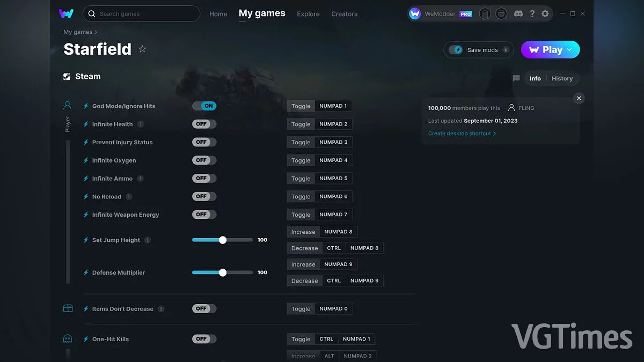Image resolution: width=644 pixels, height=362 pixels.
Task: Favorite Starfield with the star icon
Action: pyautogui.click(x=142, y=49)
